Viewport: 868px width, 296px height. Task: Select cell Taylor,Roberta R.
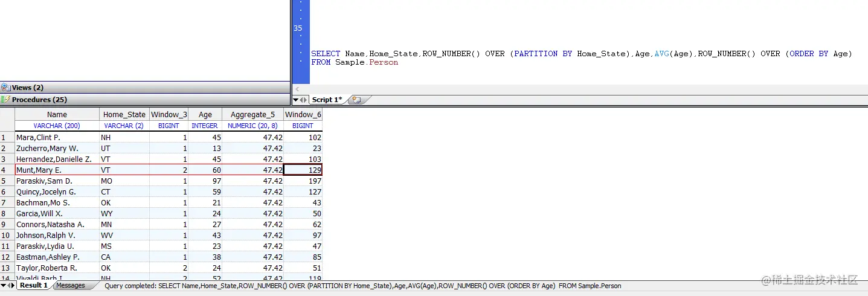click(57, 268)
